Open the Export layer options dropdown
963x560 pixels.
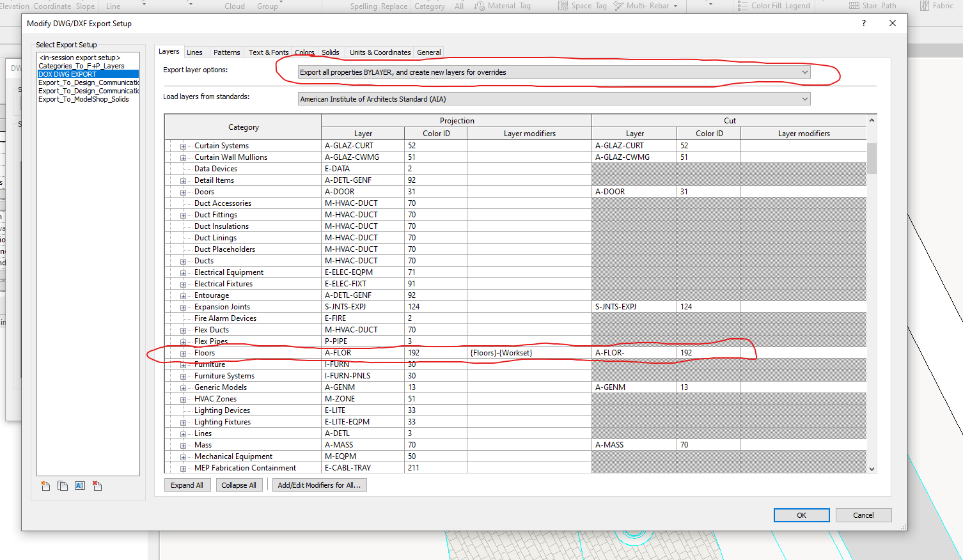(804, 72)
